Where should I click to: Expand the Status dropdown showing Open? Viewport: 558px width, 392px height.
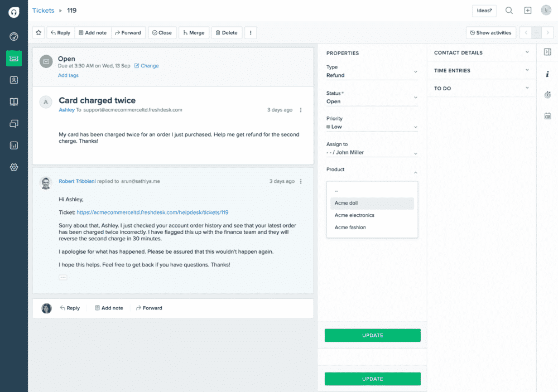(415, 98)
